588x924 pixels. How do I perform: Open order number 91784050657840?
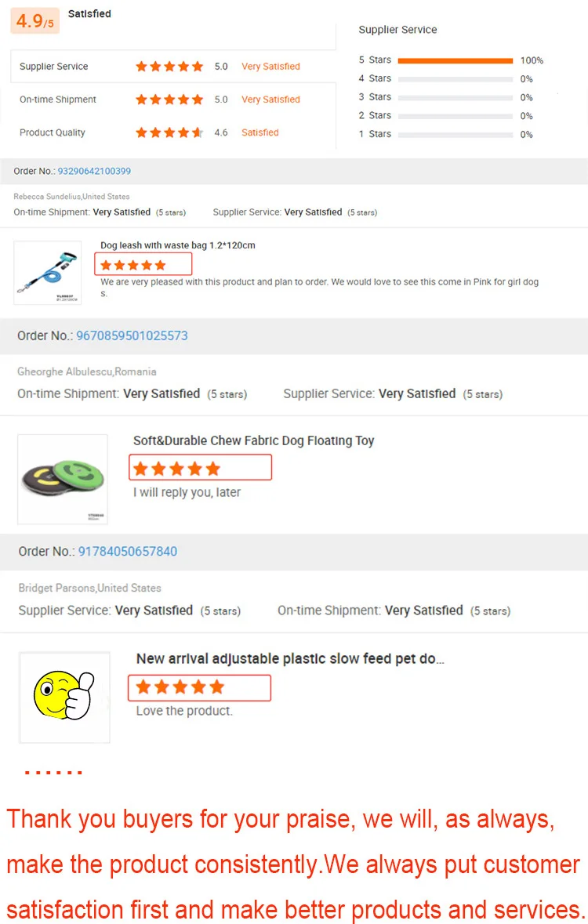click(x=128, y=551)
